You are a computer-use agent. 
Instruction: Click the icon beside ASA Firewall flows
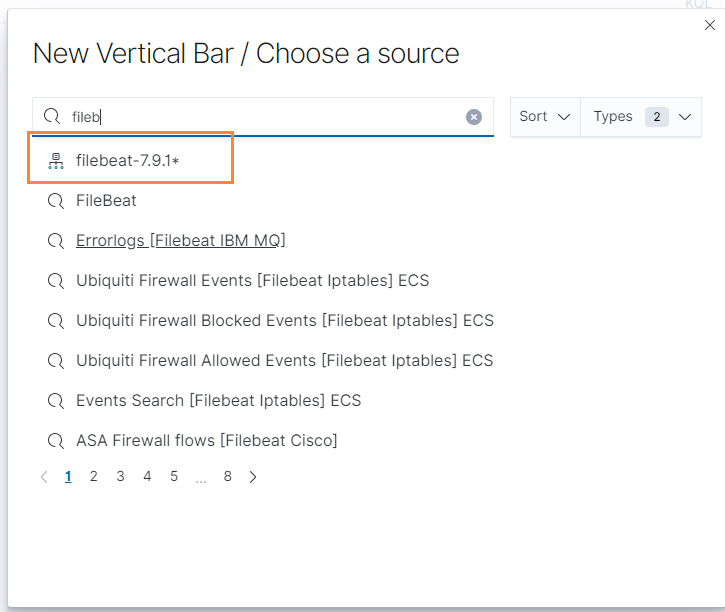click(x=56, y=440)
